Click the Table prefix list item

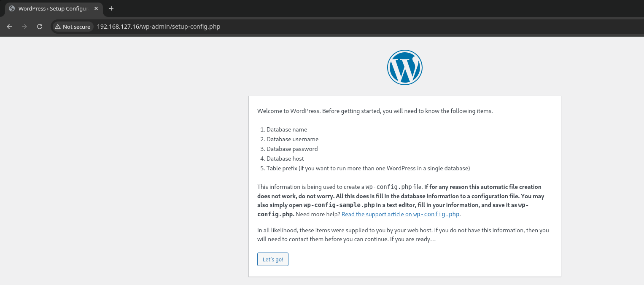click(x=368, y=168)
